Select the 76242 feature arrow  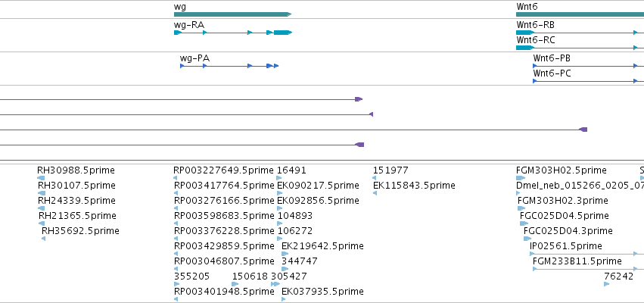(607, 284)
